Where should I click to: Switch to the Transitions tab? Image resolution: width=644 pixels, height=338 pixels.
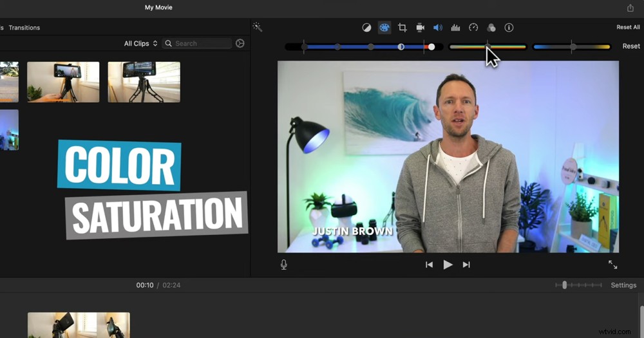pos(24,28)
